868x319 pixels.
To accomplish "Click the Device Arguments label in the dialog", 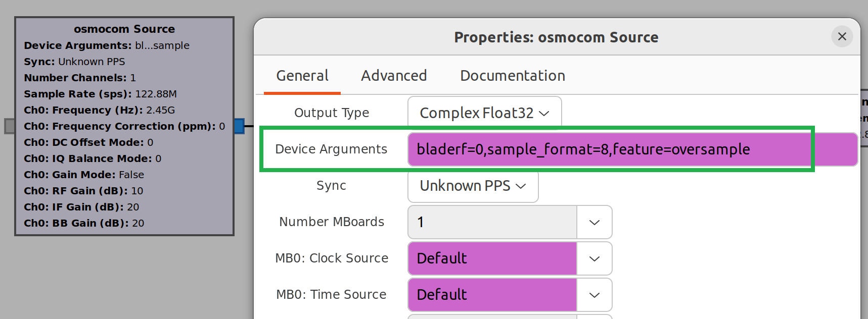I will point(331,149).
